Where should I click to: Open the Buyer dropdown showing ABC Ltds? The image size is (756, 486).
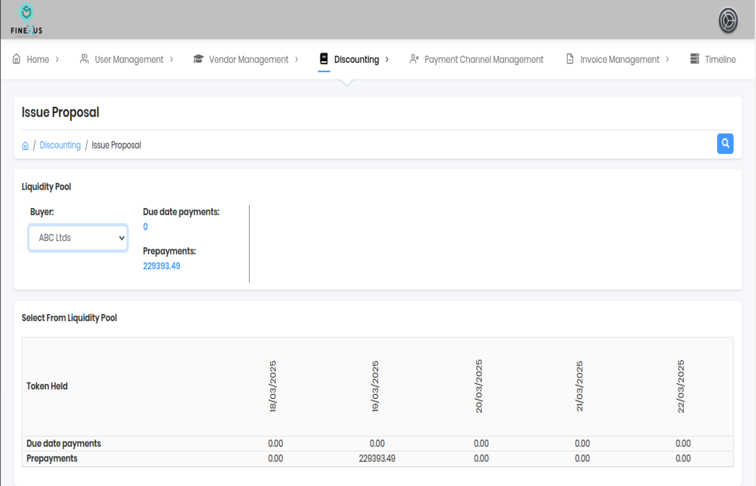[x=78, y=238]
